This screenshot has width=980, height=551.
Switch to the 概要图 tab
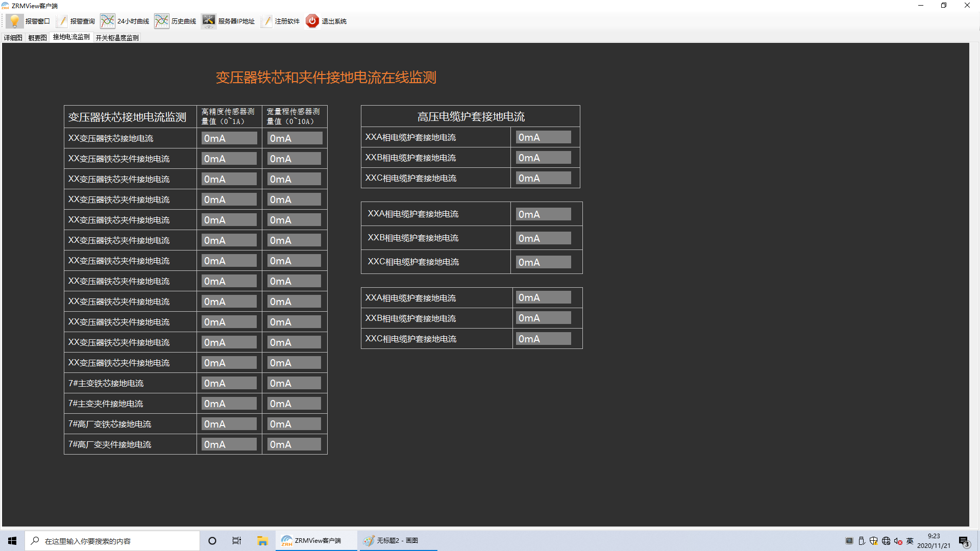pos(37,37)
